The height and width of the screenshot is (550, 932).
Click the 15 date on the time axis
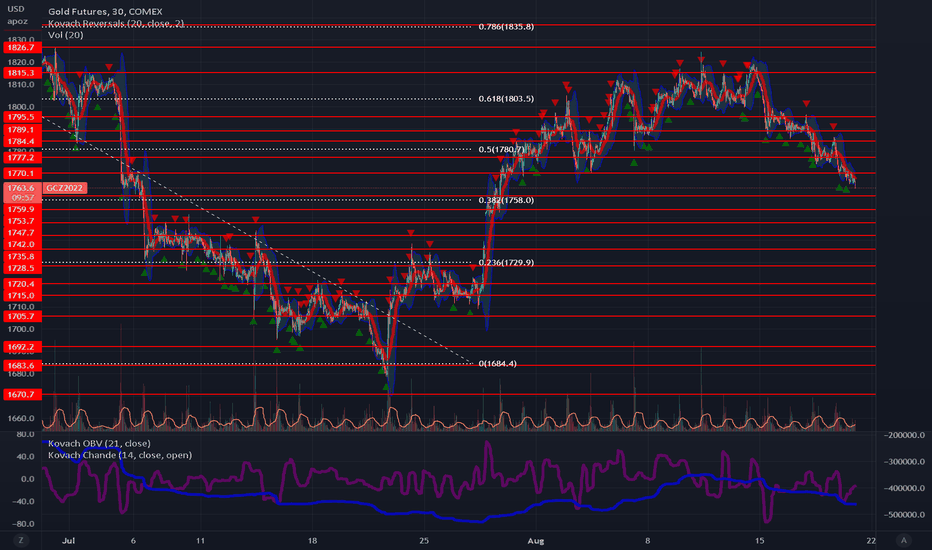coord(759,541)
